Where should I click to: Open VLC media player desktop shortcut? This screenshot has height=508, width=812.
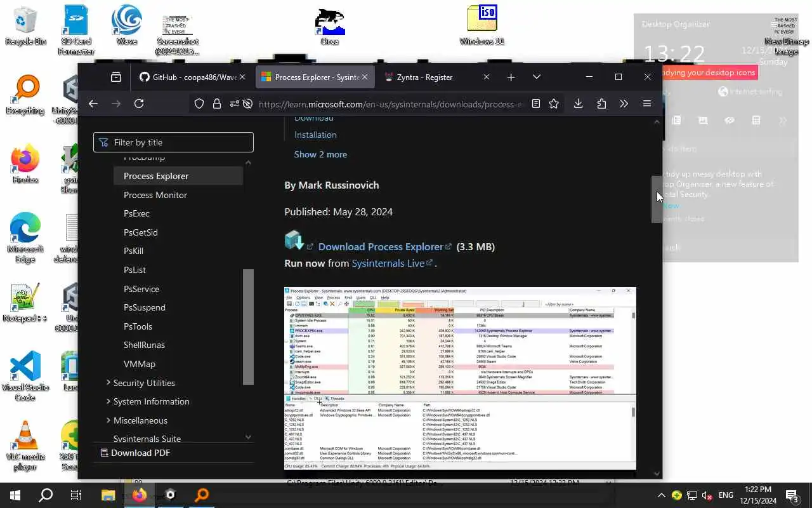click(x=25, y=446)
